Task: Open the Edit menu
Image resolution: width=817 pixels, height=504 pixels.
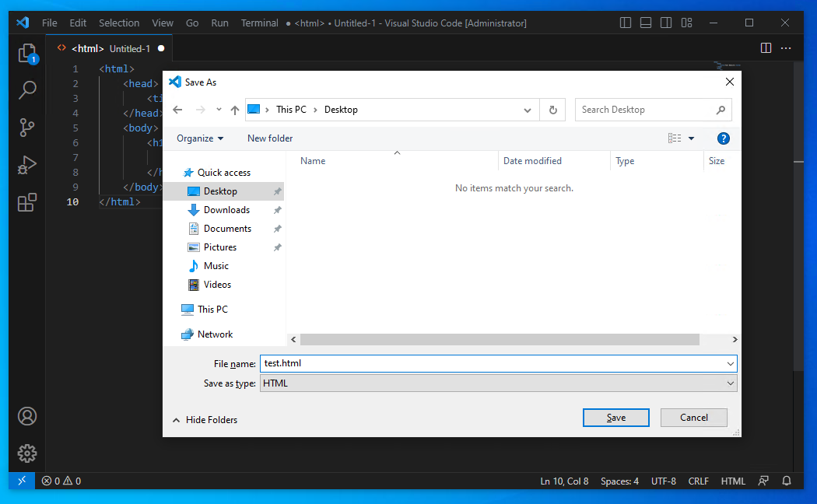Action: click(x=78, y=23)
